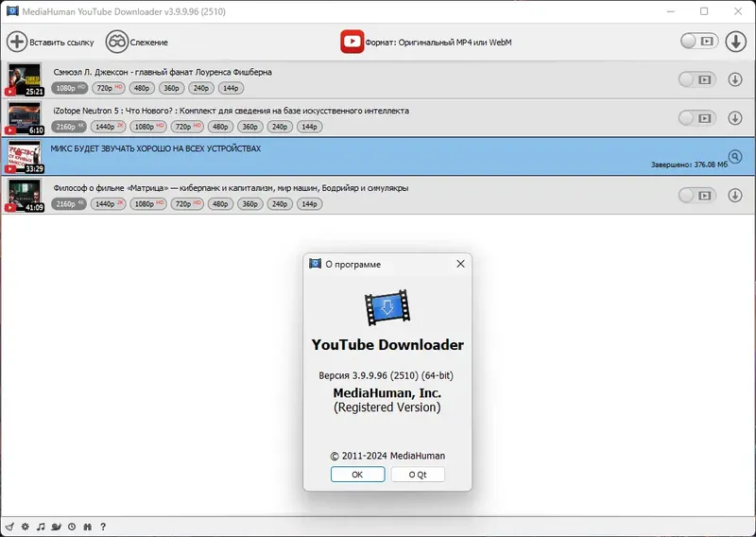Image resolution: width=756 pixels, height=537 pixels.
Task: Click the YouTube format logo icon
Action: 352,42
